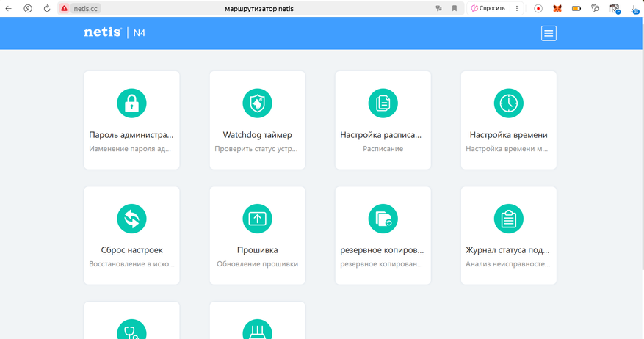The height and width of the screenshot is (339, 644).
Task: Click the text Настройка времени м...
Action: coord(507,149)
